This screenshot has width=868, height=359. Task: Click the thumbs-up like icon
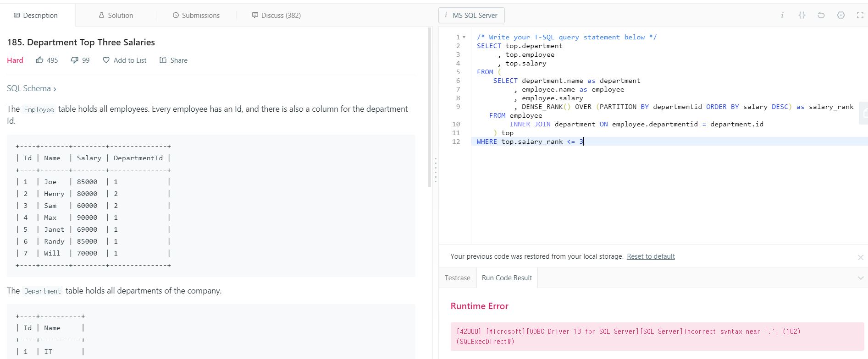(x=40, y=60)
